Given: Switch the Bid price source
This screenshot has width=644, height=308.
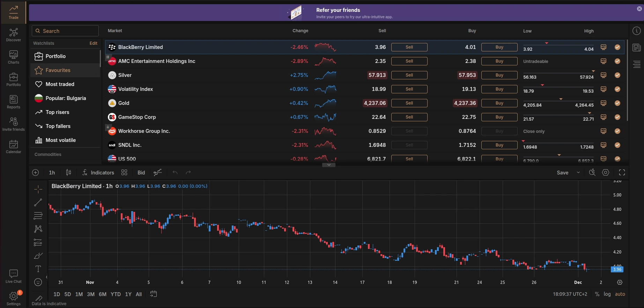Looking at the screenshot, I should click(x=141, y=172).
